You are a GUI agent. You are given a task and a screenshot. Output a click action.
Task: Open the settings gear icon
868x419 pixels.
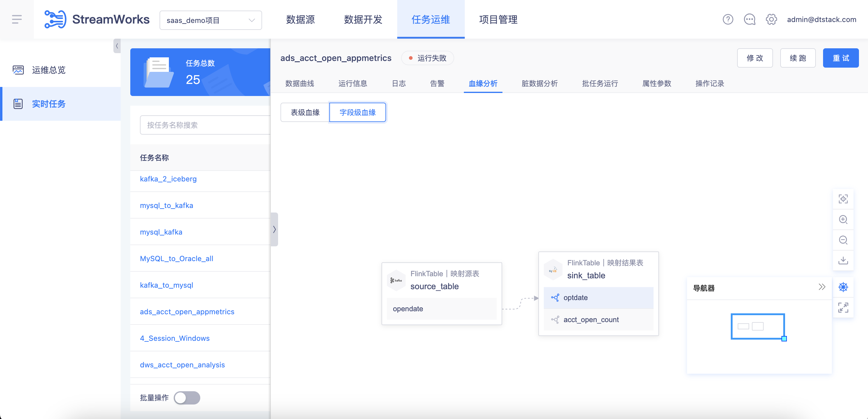[771, 20]
